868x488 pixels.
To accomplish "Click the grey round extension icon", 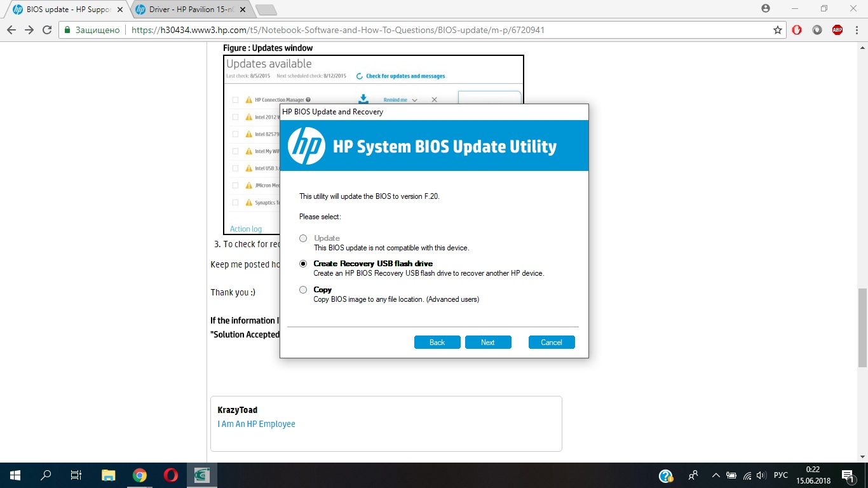I will [x=818, y=30].
